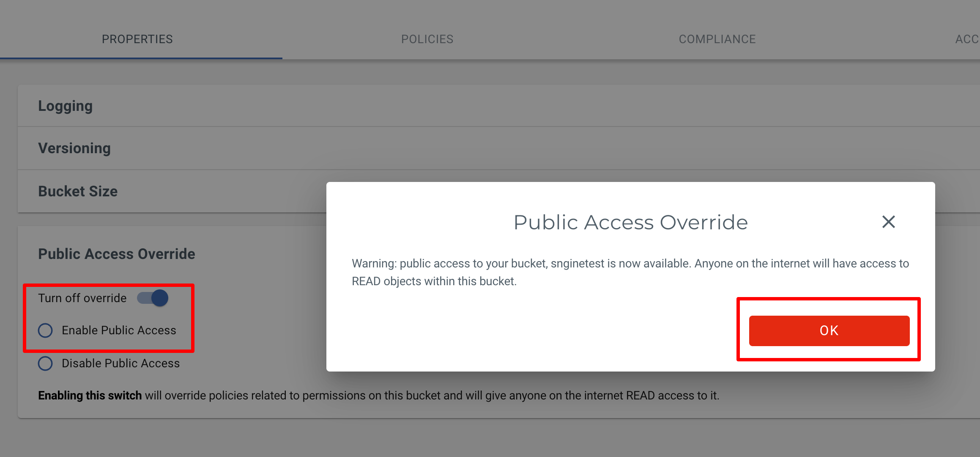Click the warning message about snginetest bucket
Image resolution: width=980 pixels, height=457 pixels.
[x=630, y=272]
